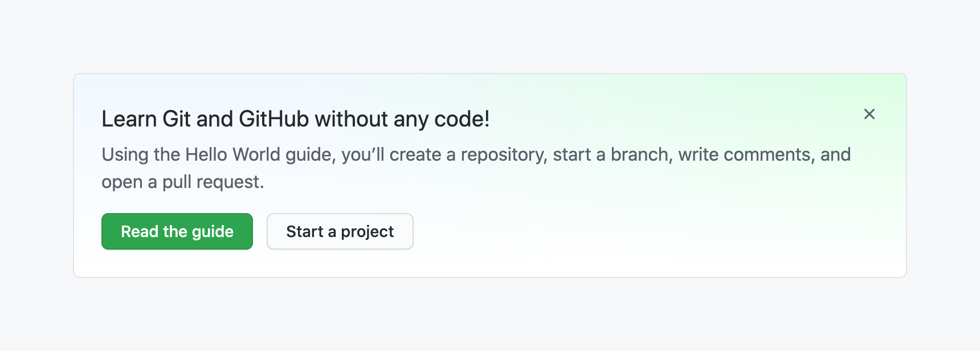Click the gray page background outside the banner card
Viewport: 980px width, 351px height.
coord(490,319)
